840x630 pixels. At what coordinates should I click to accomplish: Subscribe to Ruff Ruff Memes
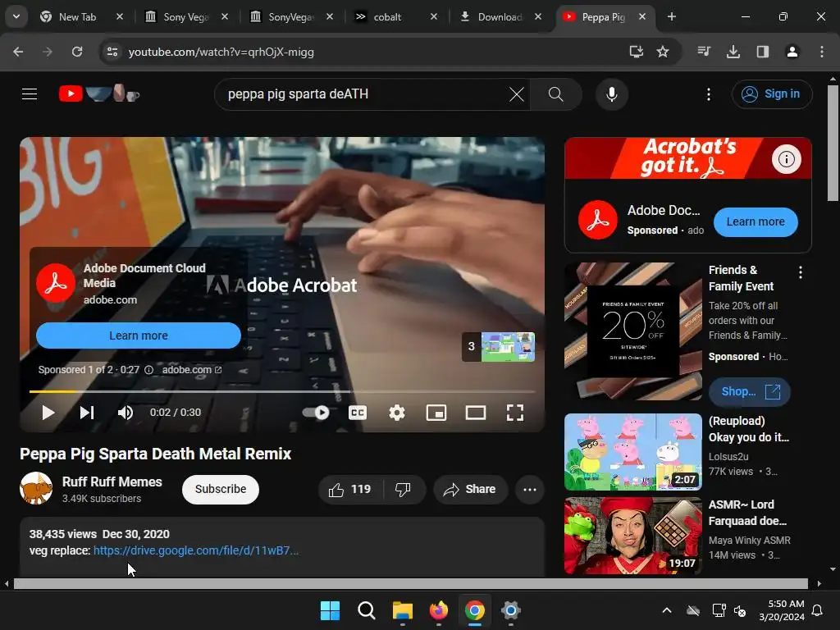pyautogui.click(x=220, y=489)
